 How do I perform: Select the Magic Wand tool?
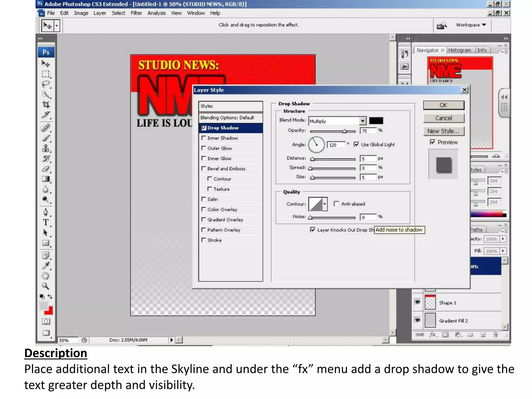pyautogui.click(x=46, y=95)
